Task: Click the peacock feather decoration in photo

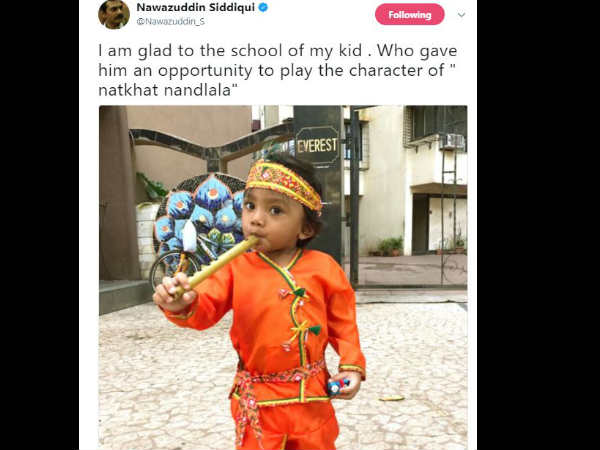Action: [x=200, y=215]
